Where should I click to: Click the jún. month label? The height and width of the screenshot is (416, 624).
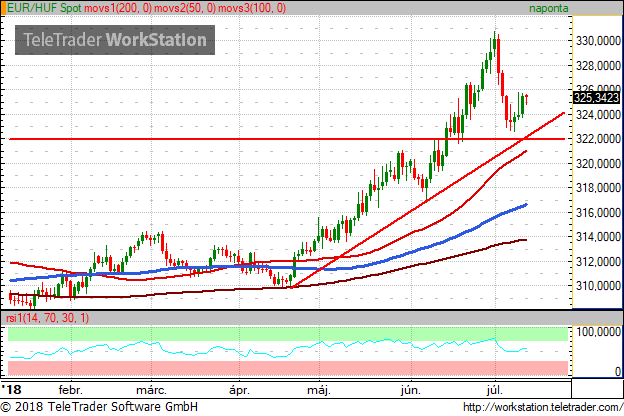(411, 390)
